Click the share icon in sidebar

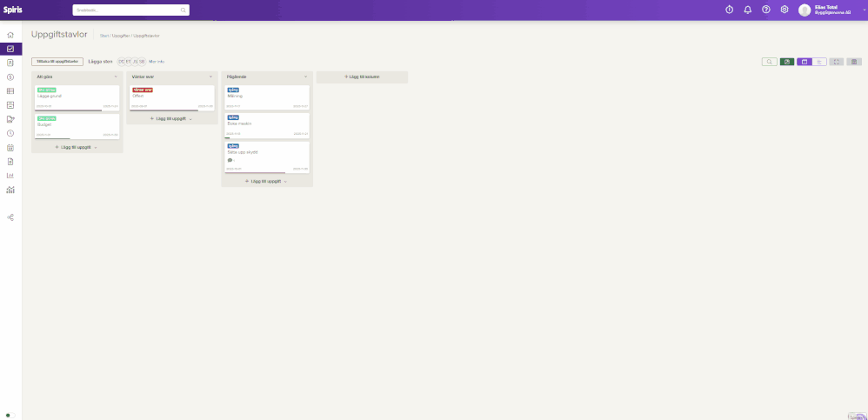[10, 217]
